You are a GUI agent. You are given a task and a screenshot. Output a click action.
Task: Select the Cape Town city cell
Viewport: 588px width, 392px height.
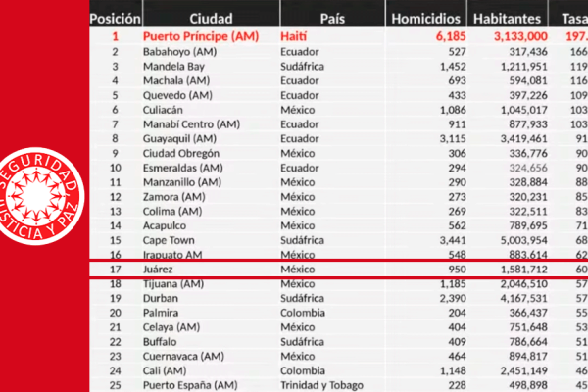click(172, 238)
